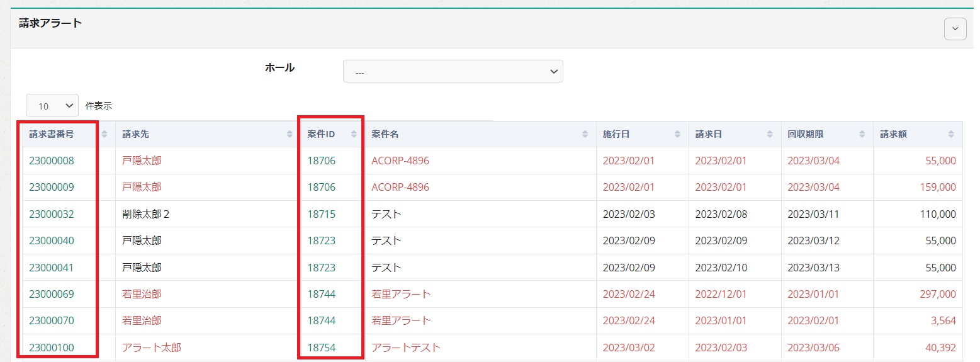Open invoice number 23000069
Screen dimensions: 980x362
52,294
